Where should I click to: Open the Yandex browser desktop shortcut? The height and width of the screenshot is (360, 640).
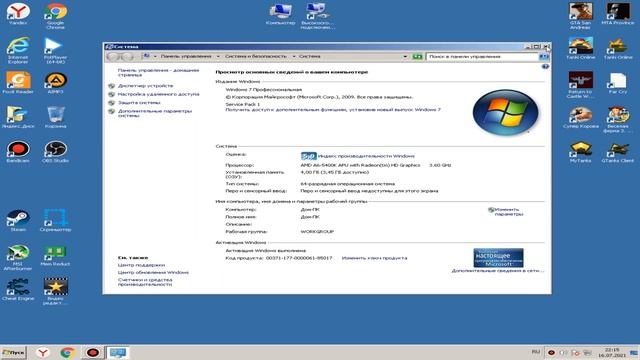[18, 14]
